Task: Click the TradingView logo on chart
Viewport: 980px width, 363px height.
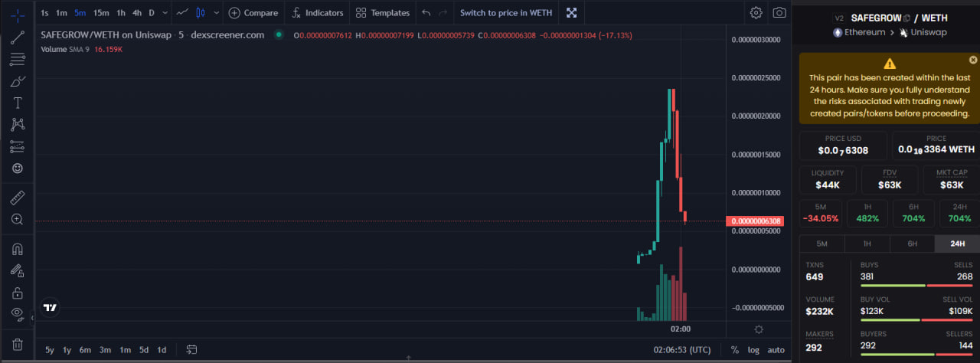Action: coord(50,308)
